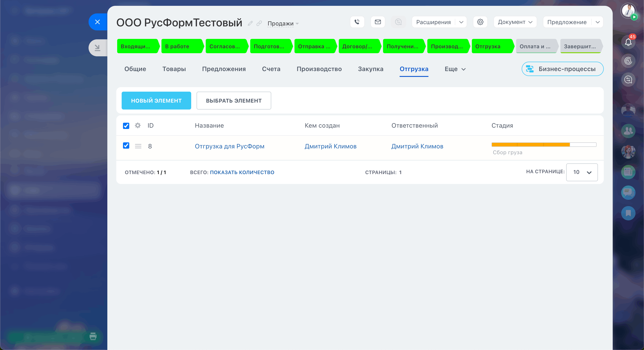Open notifications bell with 45 badge

(628, 42)
